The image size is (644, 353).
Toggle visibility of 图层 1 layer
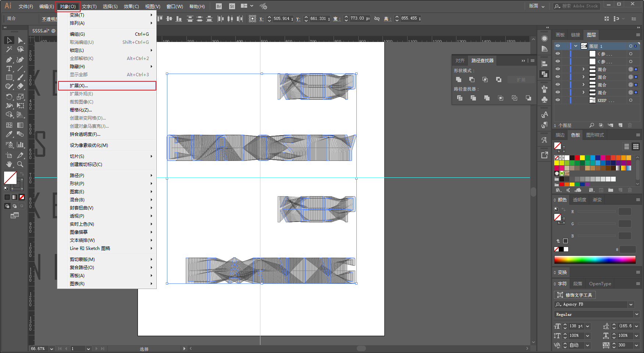click(558, 46)
